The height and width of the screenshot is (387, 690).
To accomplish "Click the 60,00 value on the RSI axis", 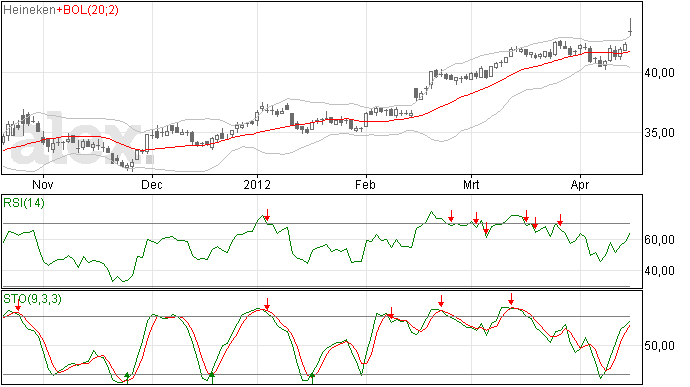I will 660,240.
